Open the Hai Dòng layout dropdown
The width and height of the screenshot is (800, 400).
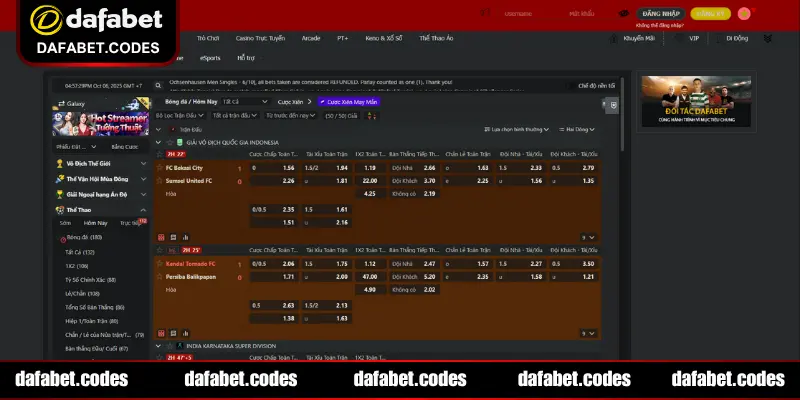tap(578, 130)
